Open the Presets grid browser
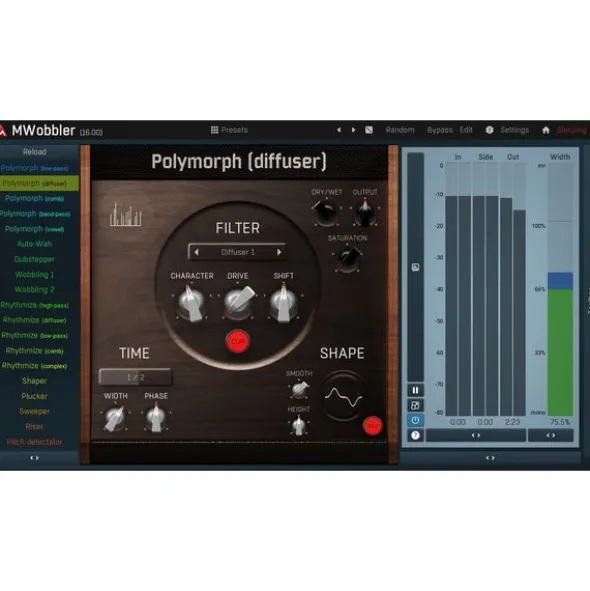 tap(229, 130)
